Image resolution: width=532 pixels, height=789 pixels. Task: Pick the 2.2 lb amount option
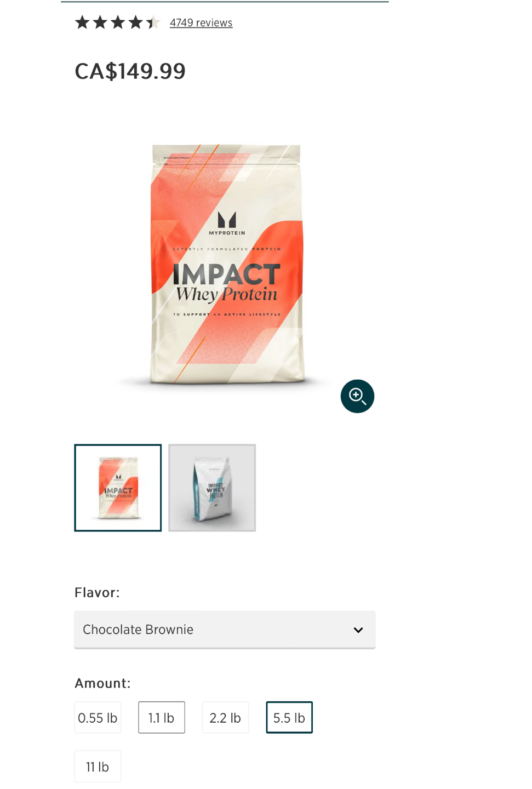point(225,717)
